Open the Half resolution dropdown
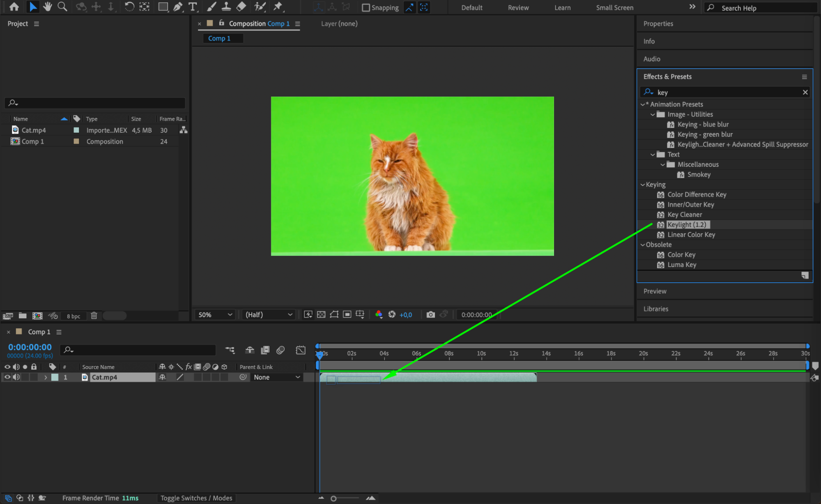821x504 pixels. click(x=269, y=315)
